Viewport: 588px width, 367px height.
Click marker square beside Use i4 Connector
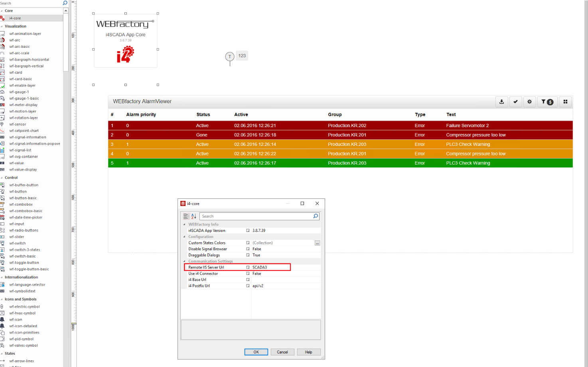coord(248,274)
